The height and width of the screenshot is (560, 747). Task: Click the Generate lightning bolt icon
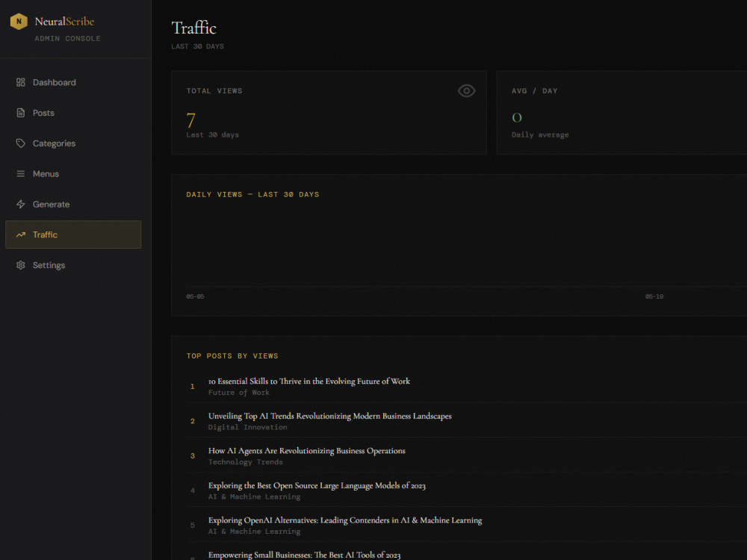pos(20,205)
